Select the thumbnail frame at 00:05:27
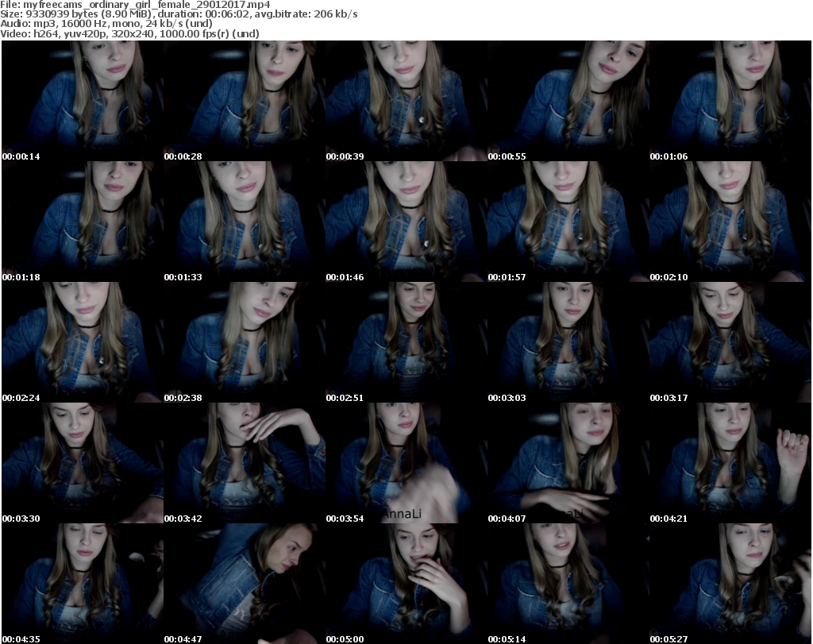Image resolution: width=813 pixels, height=644 pixels. [x=730, y=584]
